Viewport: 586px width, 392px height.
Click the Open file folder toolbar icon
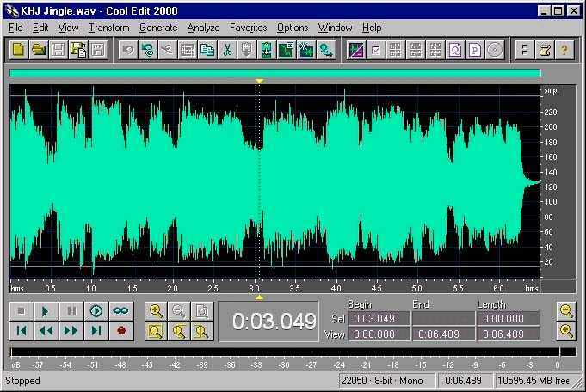39,50
